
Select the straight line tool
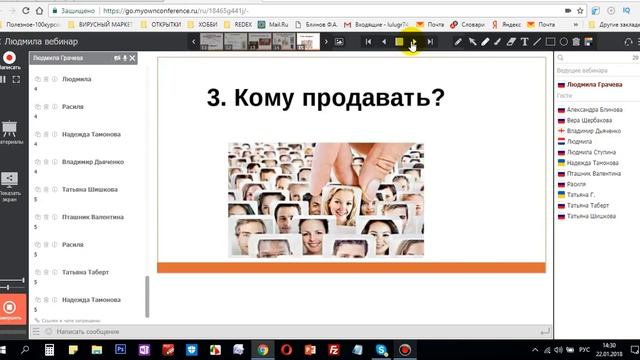coord(537,42)
